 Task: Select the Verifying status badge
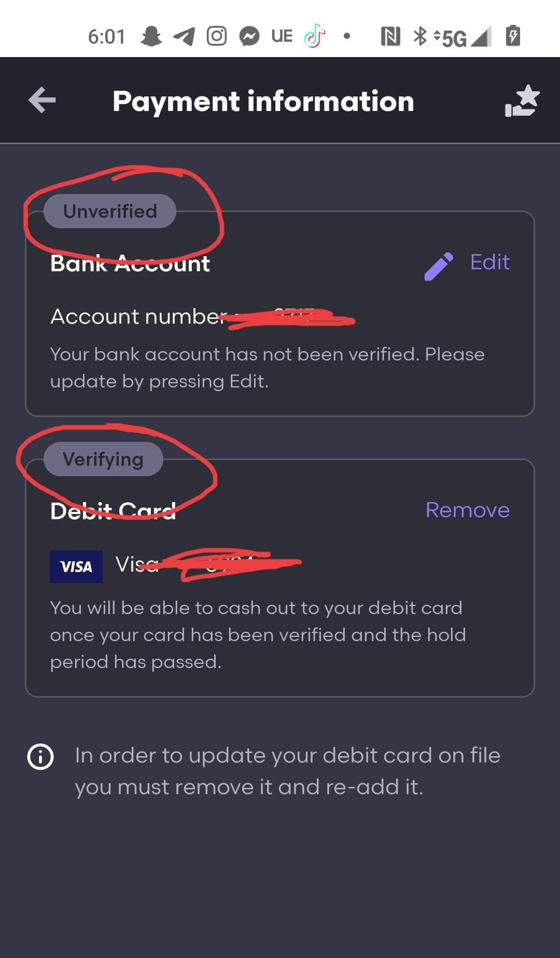pos(103,459)
